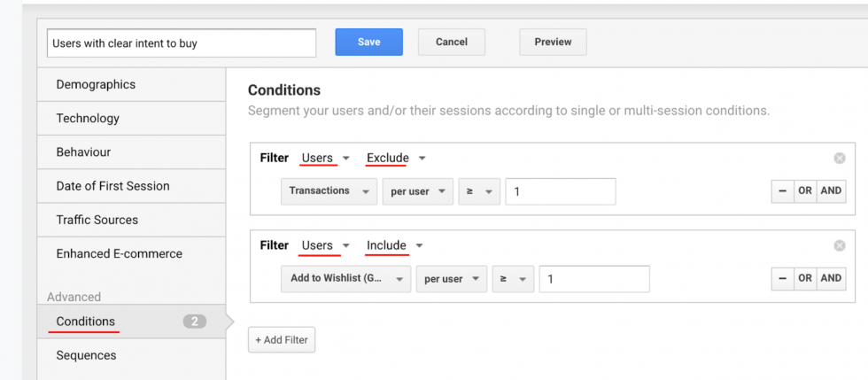Image resolution: width=868 pixels, height=380 pixels.
Task: Add AND condition to Transactions filter
Action: (831, 191)
